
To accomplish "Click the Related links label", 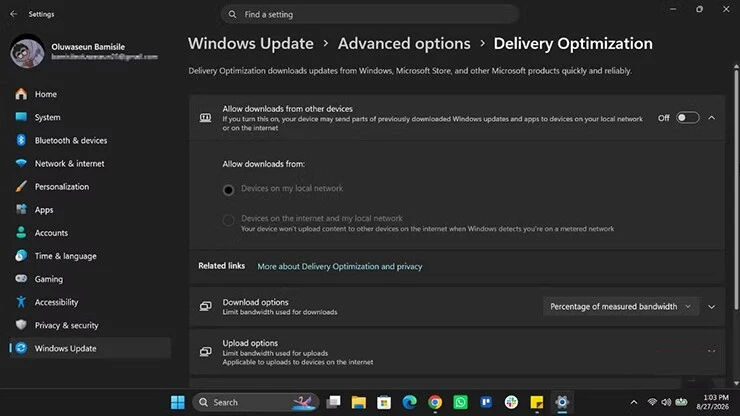I will pos(221,266).
